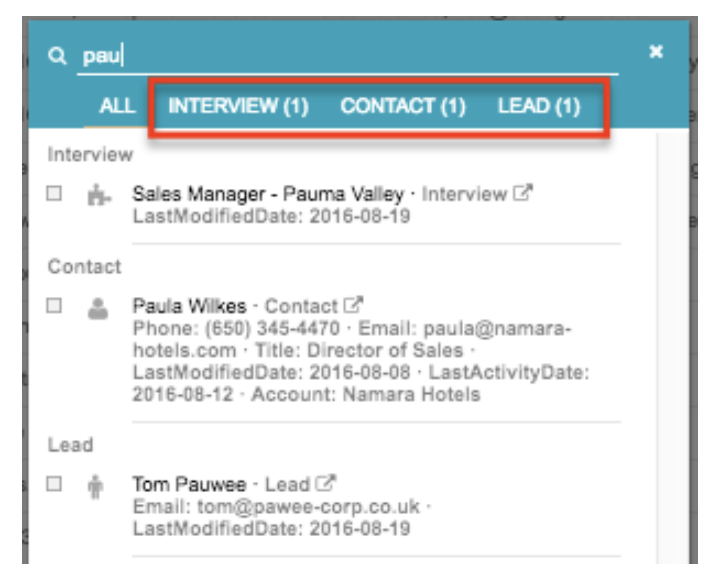Show only INTERVIEW (1) results tab
This screenshot has height=584, width=710.
pos(238,106)
